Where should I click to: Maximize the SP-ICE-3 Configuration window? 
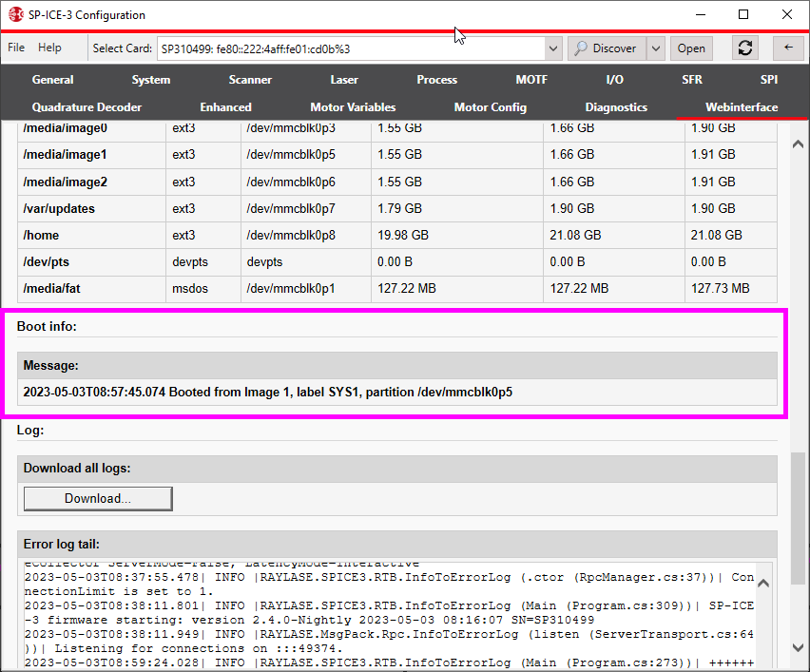click(743, 14)
